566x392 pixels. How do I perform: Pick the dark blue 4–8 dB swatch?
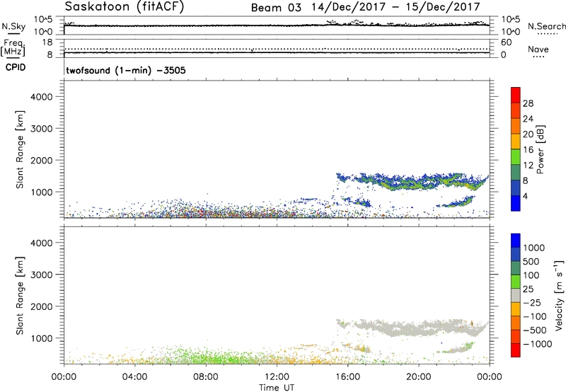click(x=516, y=188)
